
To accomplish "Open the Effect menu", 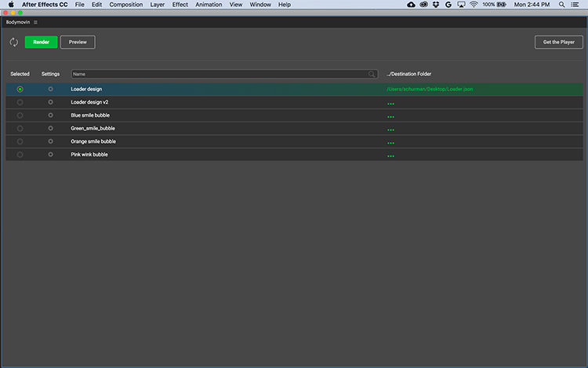I will click(180, 5).
